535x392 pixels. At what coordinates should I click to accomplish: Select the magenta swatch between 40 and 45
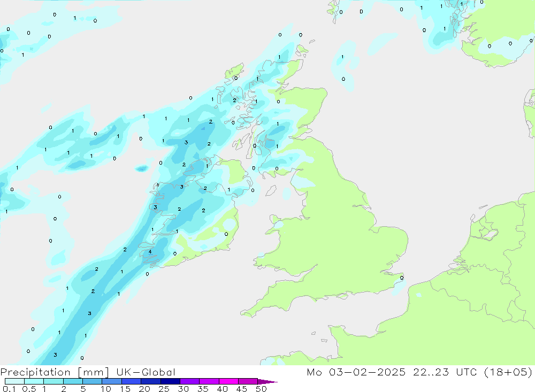click(228, 381)
